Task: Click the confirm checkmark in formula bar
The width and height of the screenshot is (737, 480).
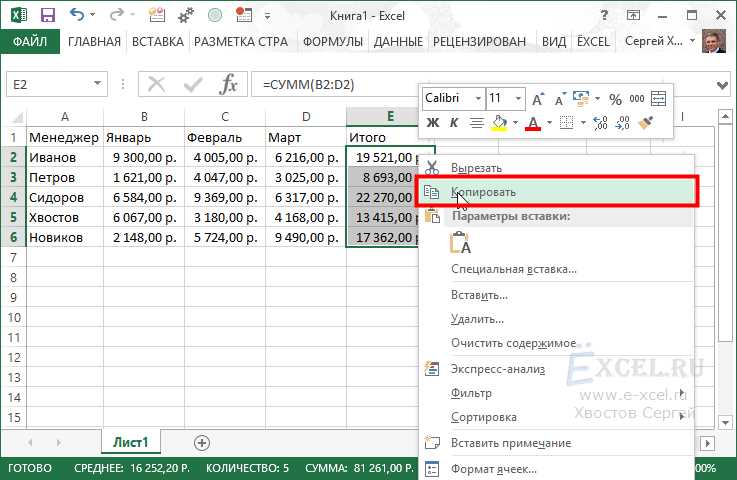Action: coord(192,85)
